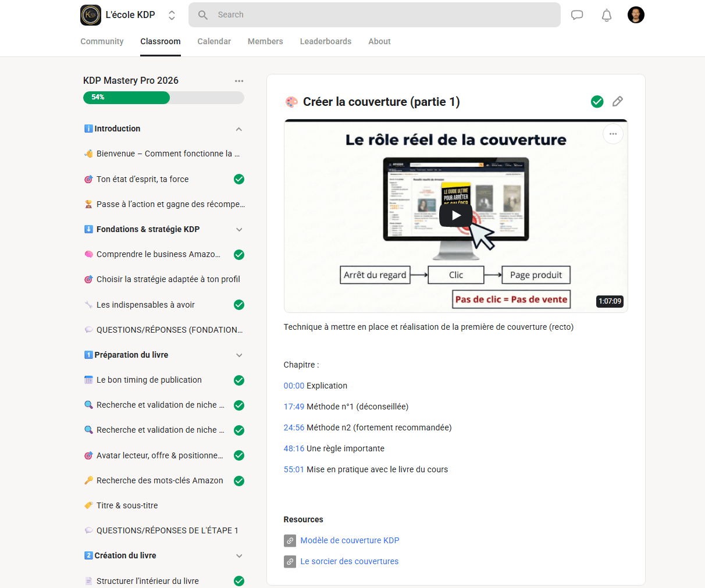Toggle completion for Recherche des mots-clés Amazon
Screen dimensions: 705x588
(x=239, y=481)
